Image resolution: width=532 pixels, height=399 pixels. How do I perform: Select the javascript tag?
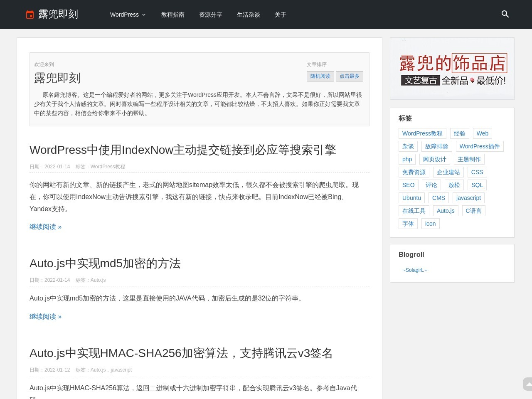pyautogui.click(x=468, y=198)
